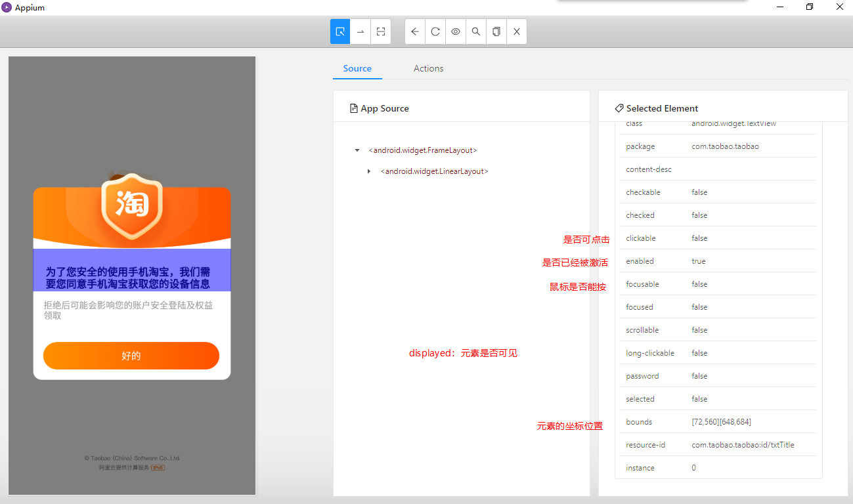
Task: Maximize the Appium window
Action: (x=810, y=7)
